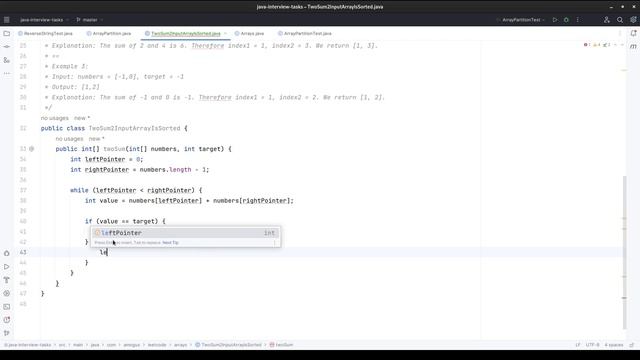Start debugging with the bug icon
640x360 pixels.
coord(566,20)
